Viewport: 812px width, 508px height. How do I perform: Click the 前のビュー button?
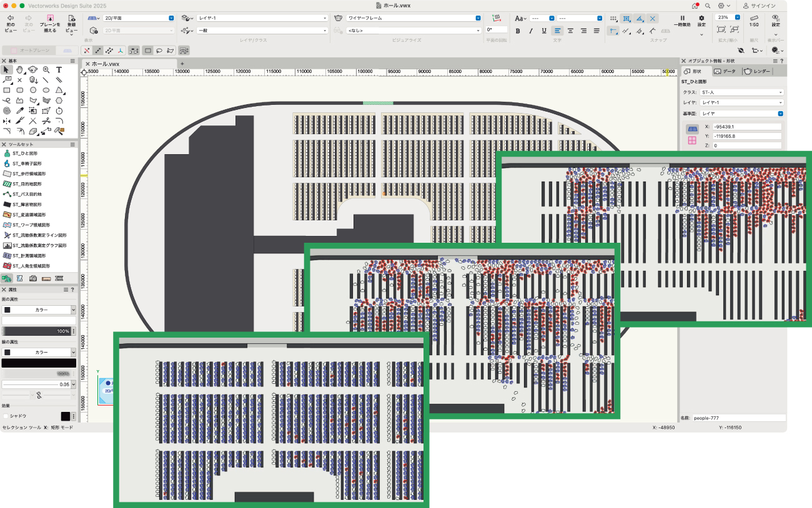[10, 22]
